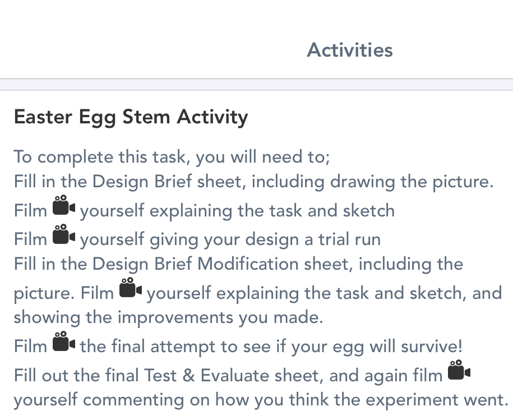
Task: Open the Activities tab header
Action: coord(350,50)
